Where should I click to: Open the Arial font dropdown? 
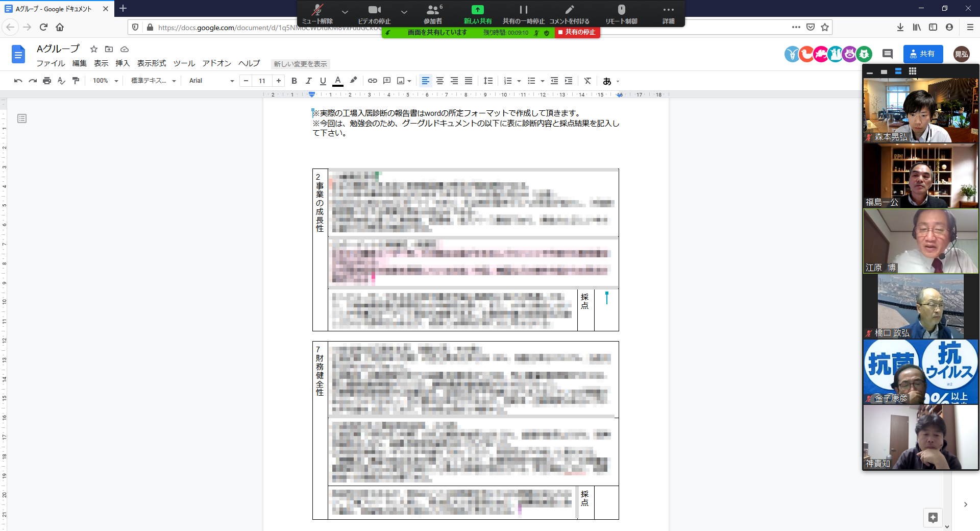[211, 81]
